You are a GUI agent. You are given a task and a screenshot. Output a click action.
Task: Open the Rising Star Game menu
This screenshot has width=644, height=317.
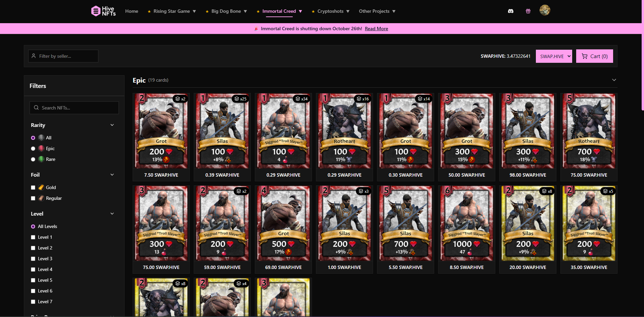point(172,11)
